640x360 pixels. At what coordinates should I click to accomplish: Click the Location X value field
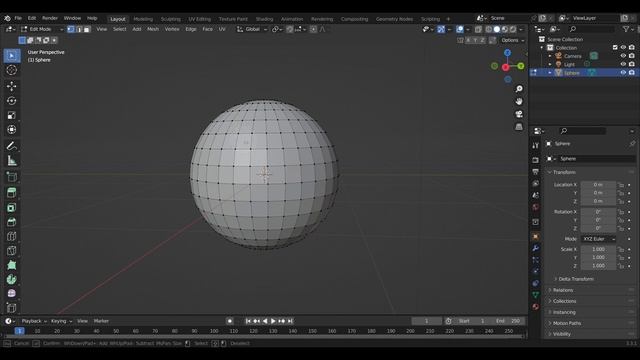coord(598,185)
